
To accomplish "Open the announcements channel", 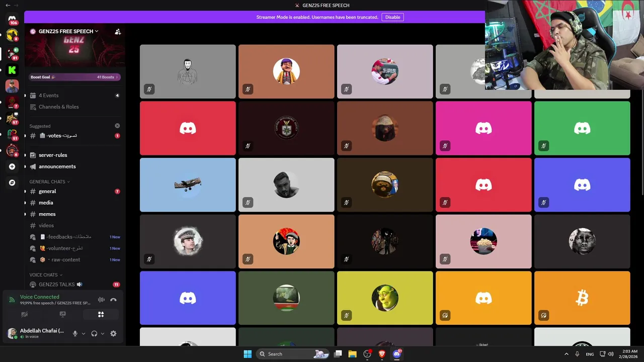I will coord(74,166).
